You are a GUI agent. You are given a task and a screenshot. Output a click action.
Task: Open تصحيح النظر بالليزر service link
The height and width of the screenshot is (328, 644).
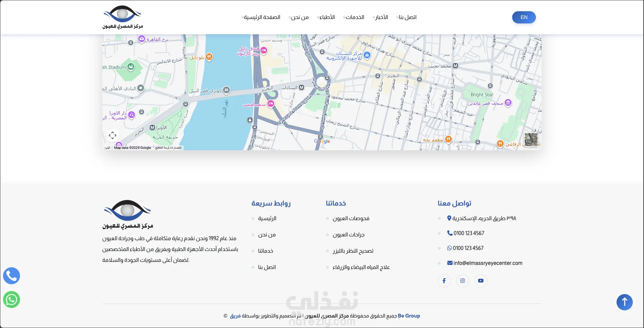[x=353, y=251]
